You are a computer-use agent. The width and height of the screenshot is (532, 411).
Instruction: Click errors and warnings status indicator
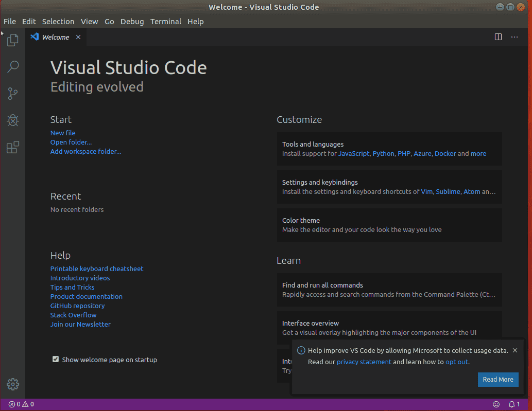pyautogui.click(x=21, y=404)
